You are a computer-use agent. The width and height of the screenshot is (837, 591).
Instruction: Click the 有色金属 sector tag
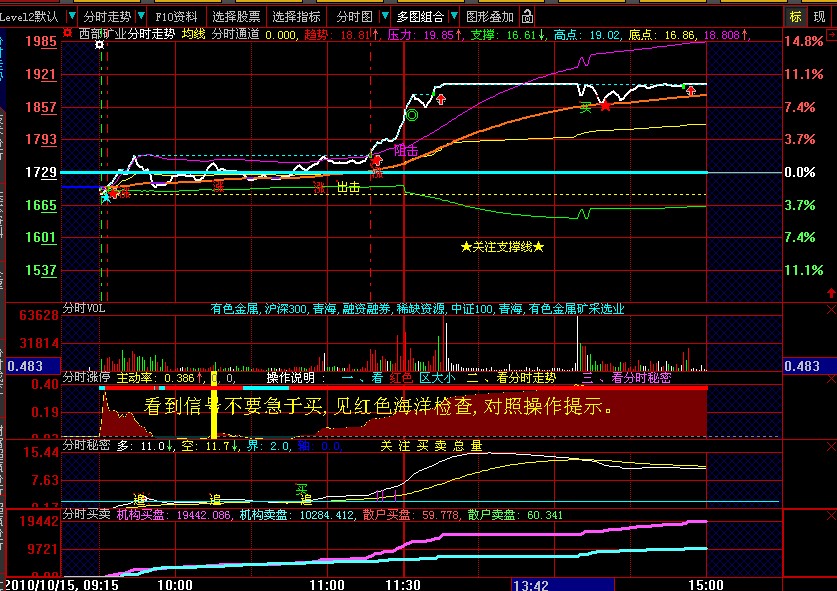(x=234, y=309)
